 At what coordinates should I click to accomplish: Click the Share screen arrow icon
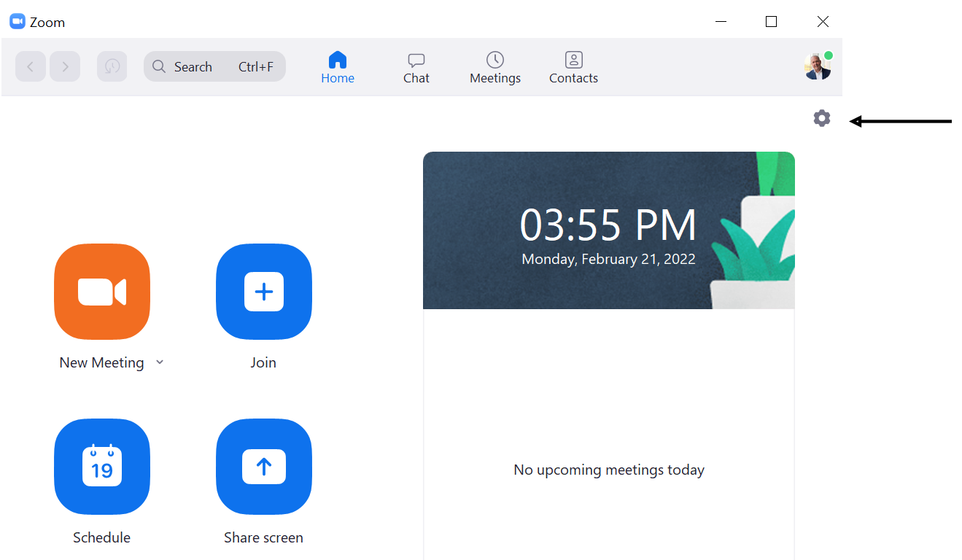click(264, 467)
